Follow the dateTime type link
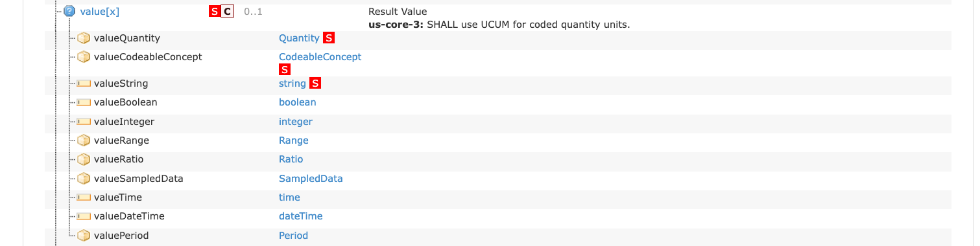 (x=300, y=216)
